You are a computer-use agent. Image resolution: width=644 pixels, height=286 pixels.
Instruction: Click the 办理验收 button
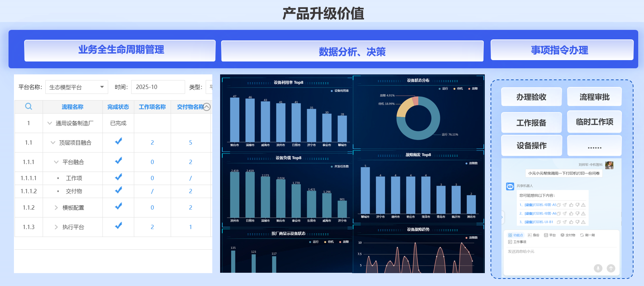click(x=531, y=97)
